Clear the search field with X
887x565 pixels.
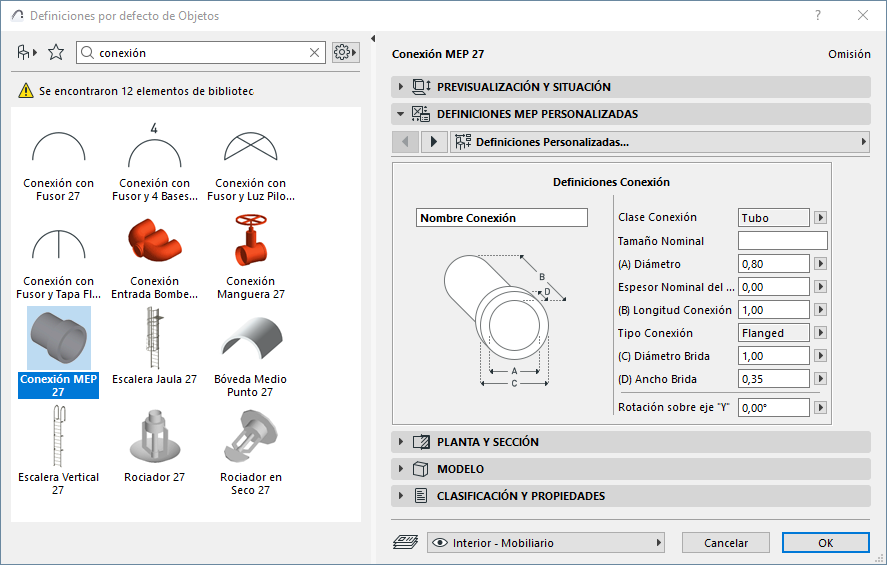315,53
